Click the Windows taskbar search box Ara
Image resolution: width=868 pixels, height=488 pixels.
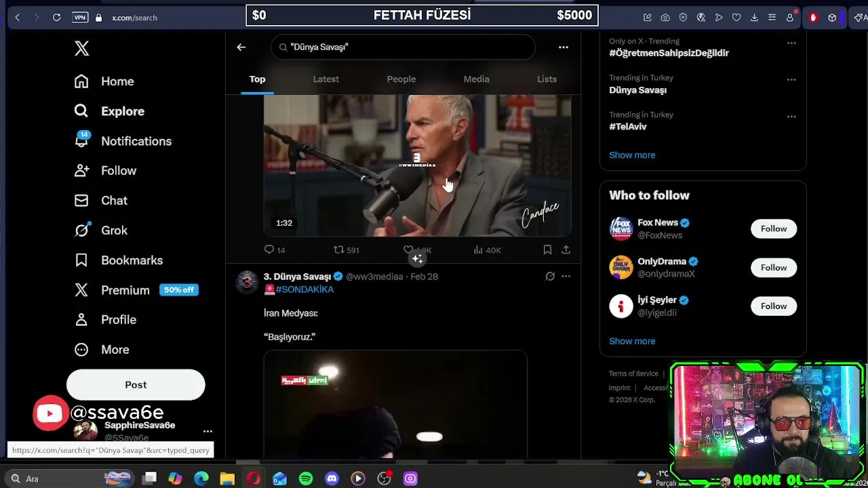[68, 479]
